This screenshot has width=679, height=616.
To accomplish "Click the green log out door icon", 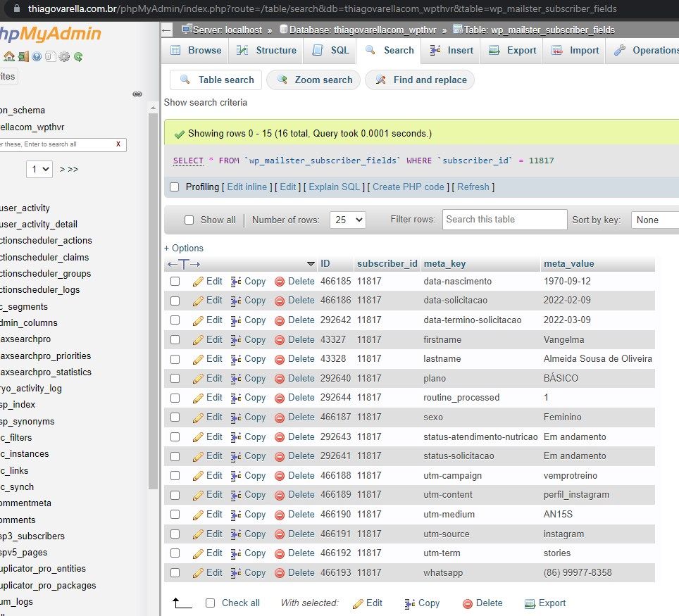I will coord(23,57).
